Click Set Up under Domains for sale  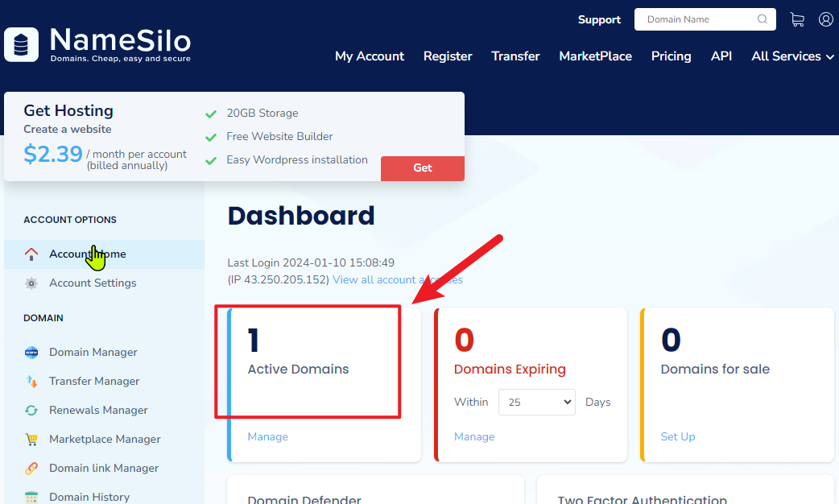pyautogui.click(x=678, y=436)
